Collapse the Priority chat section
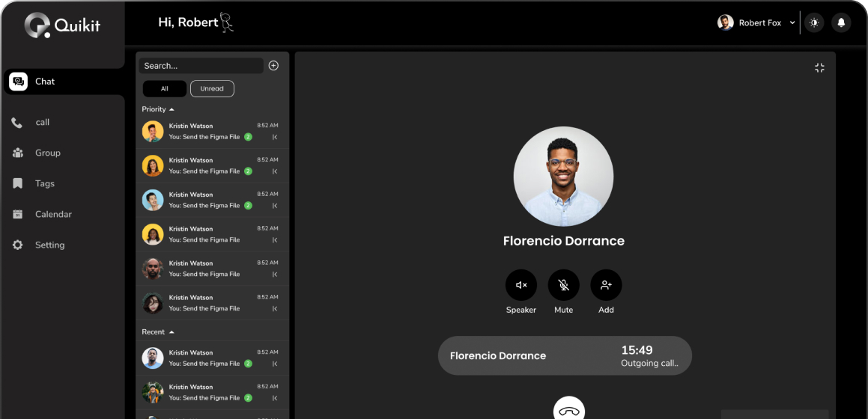Screen dimensions: 868x419 pos(158,109)
